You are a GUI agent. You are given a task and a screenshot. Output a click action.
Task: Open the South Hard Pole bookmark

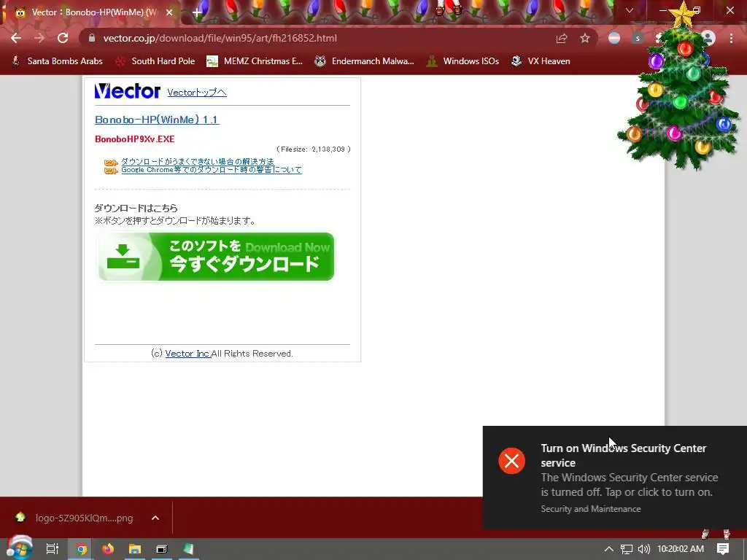(x=155, y=61)
